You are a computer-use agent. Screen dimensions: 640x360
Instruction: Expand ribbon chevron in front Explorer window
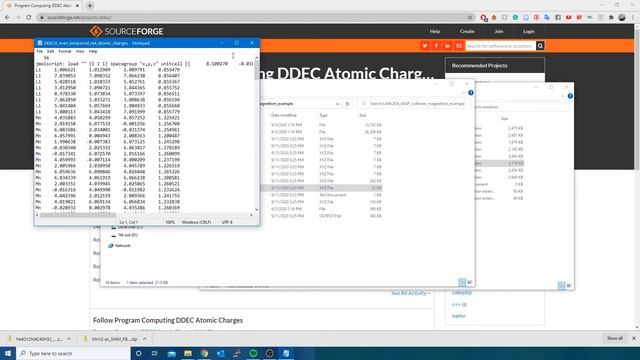pyautogui.click(x=463, y=93)
